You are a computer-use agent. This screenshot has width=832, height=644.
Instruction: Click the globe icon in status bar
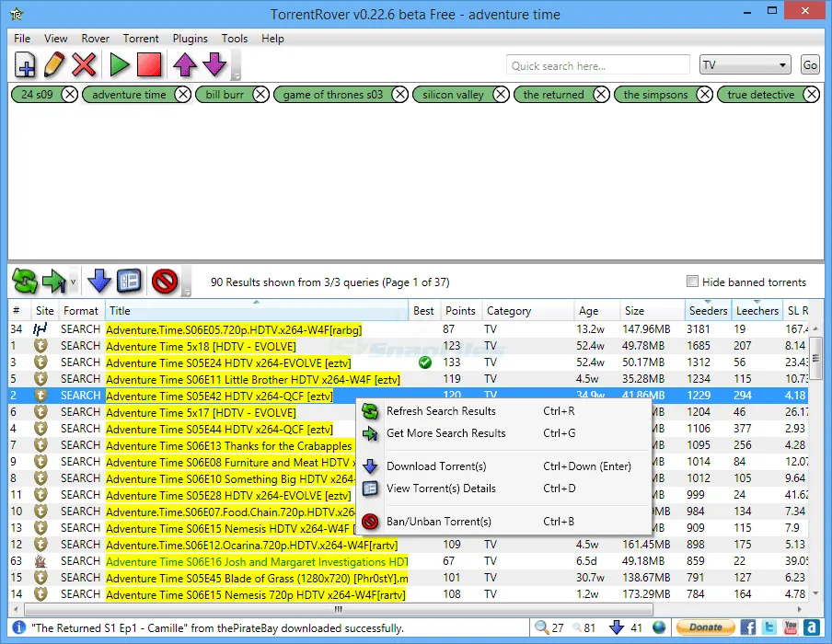[659, 627]
